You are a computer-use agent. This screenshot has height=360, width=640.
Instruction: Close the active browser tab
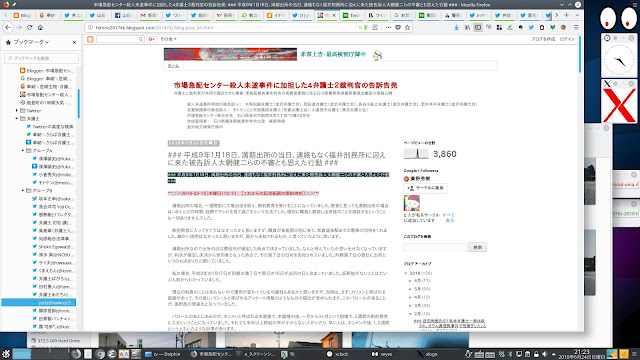(334, 15)
